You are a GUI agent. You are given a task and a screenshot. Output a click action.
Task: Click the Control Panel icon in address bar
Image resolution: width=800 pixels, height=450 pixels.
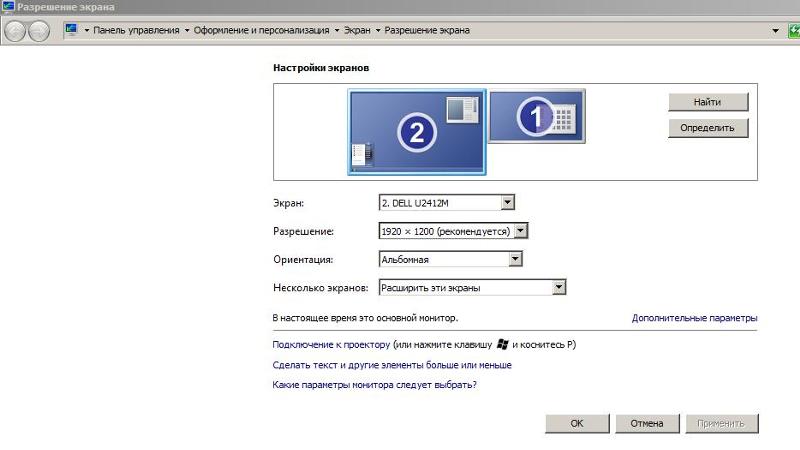pos(71,30)
